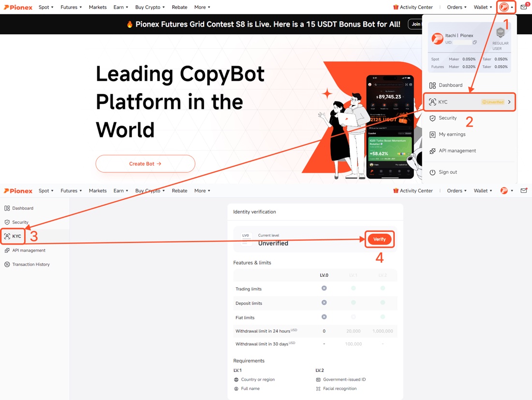The width and height of the screenshot is (532, 400).
Task: Click the Pionex logo in top bar
Action: [x=18, y=7]
